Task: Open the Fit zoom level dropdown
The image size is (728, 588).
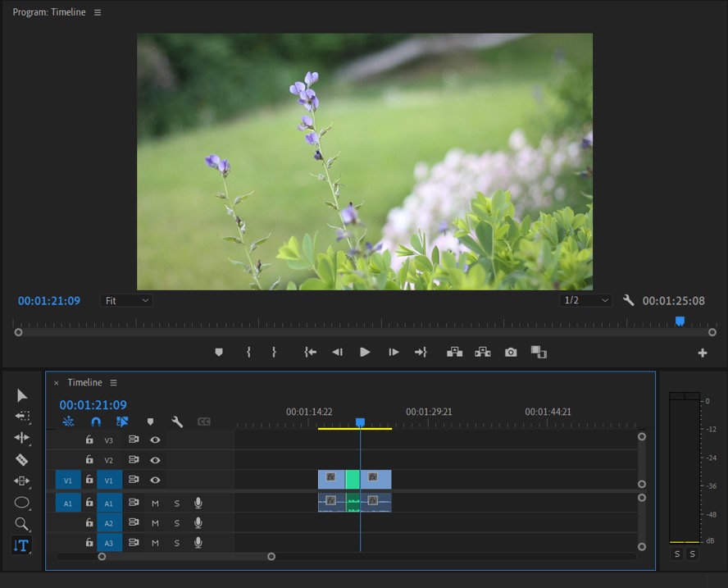Action: [x=126, y=301]
